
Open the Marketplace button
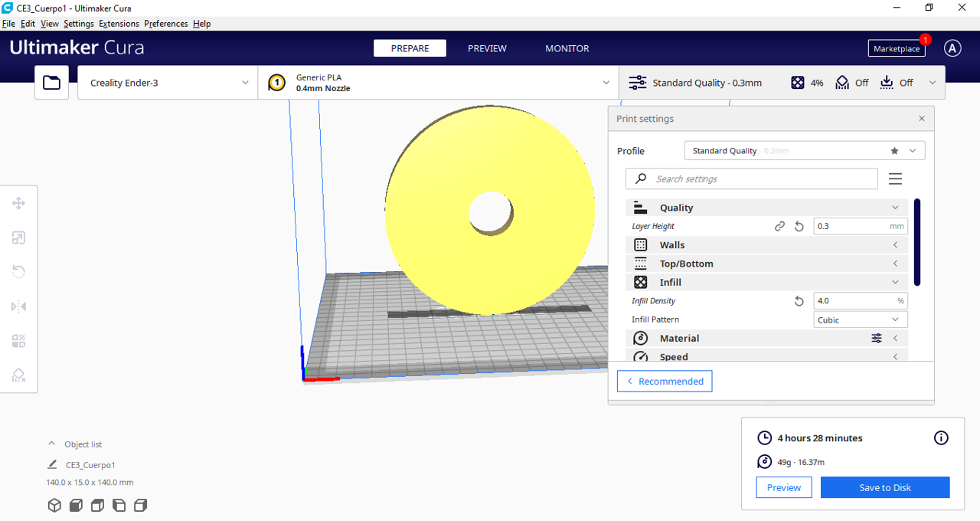pos(897,48)
